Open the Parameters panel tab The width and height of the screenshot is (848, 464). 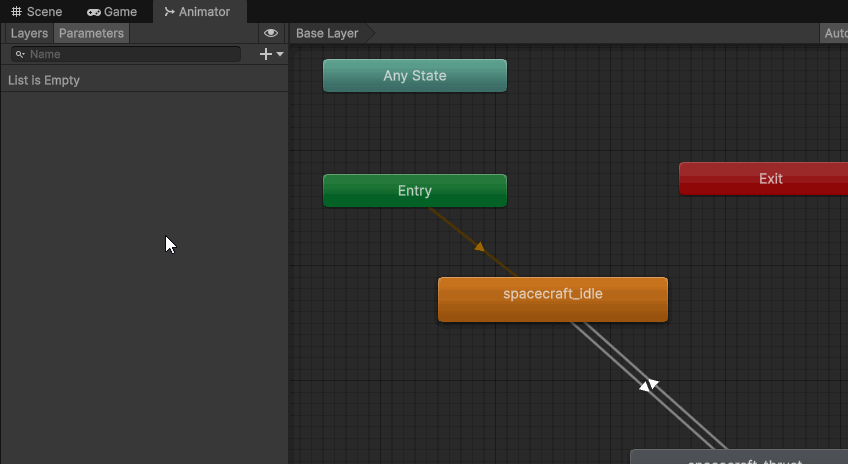pos(91,33)
